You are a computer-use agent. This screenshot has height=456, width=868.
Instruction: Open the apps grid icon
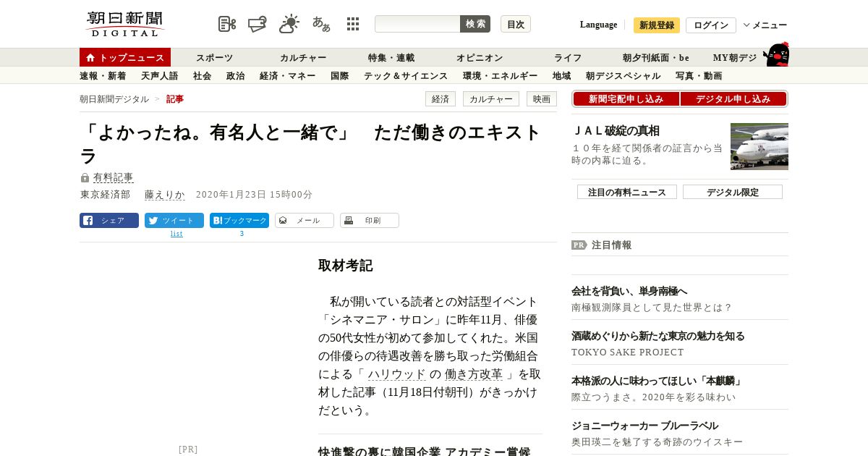pos(353,24)
